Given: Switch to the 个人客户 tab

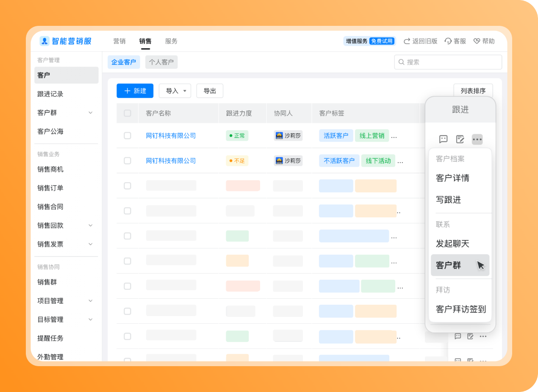Looking at the screenshot, I should click(x=161, y=62).
